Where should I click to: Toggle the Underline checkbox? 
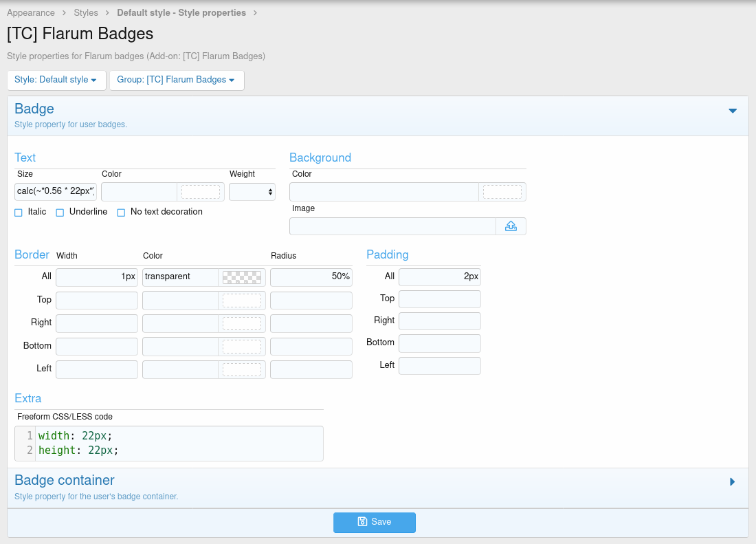[x=60, y=213]
